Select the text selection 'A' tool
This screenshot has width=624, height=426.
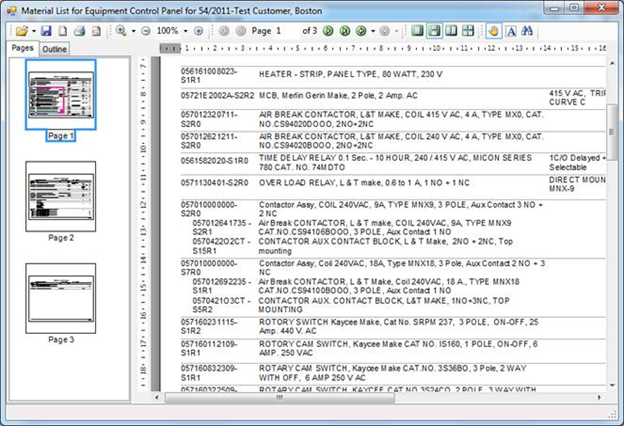(x=510, y=31)
